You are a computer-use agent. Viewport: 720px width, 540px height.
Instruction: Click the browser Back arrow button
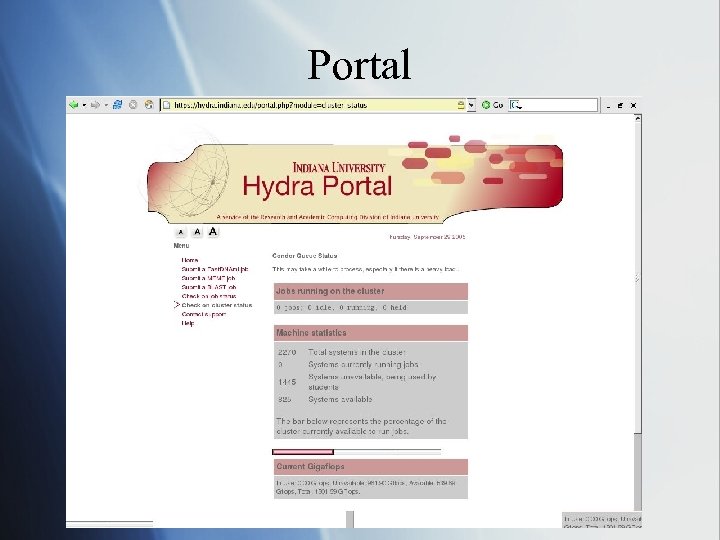73,105
